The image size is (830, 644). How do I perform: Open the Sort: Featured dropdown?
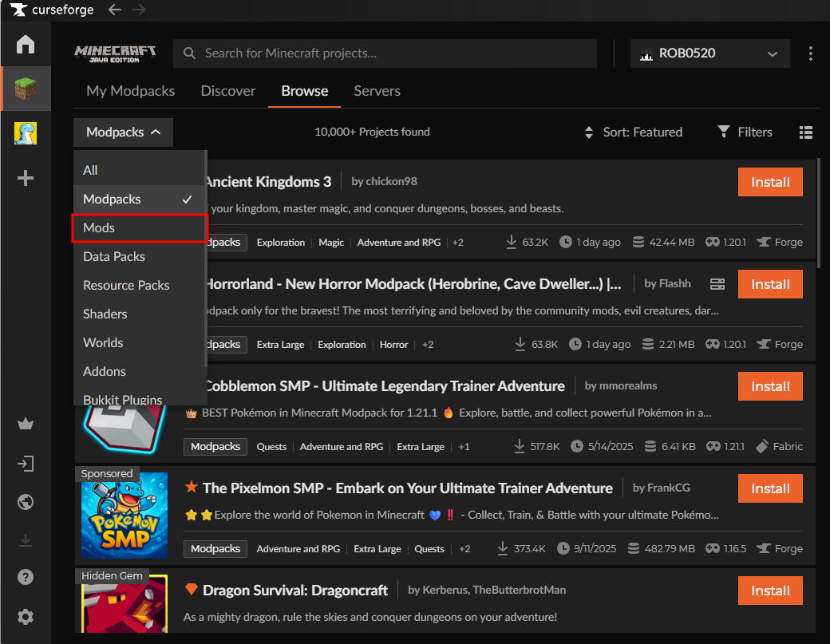click(x=633, y=132)
